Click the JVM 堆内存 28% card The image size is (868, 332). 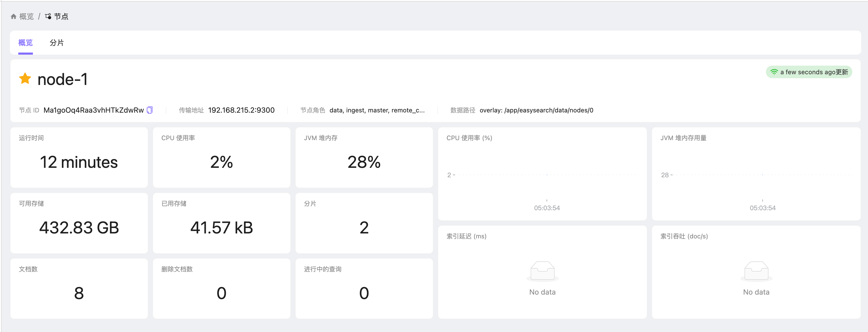click(364, 158)
